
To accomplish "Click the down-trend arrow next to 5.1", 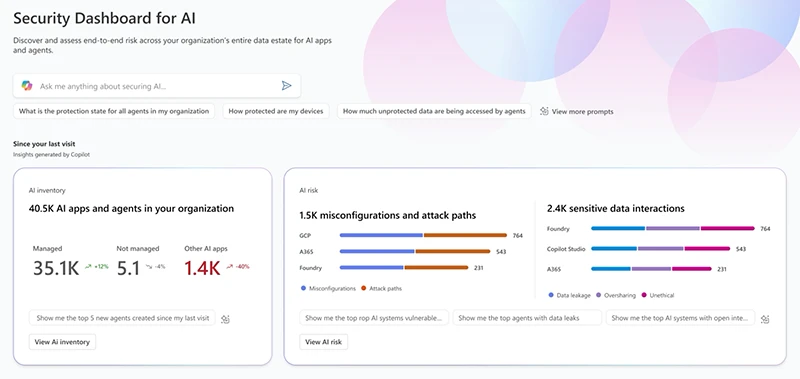I will point(148,266).
